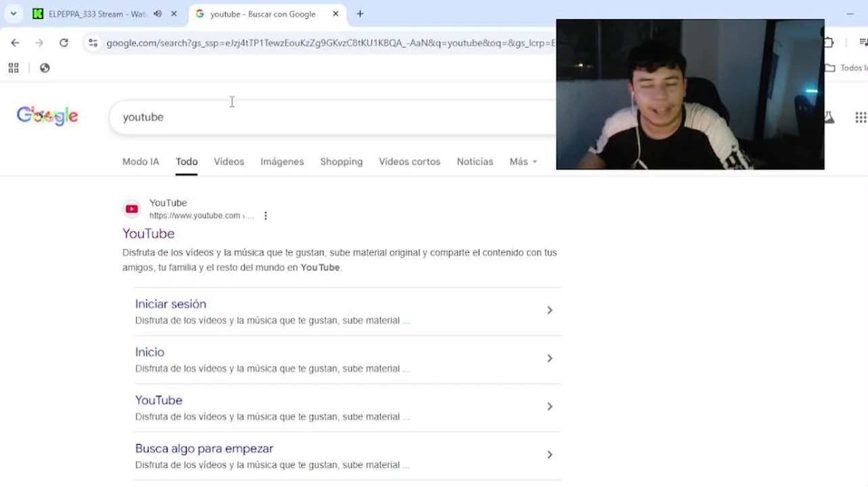Click the webcam overlay video
The image size is (868, 487).
click(690, 94)
